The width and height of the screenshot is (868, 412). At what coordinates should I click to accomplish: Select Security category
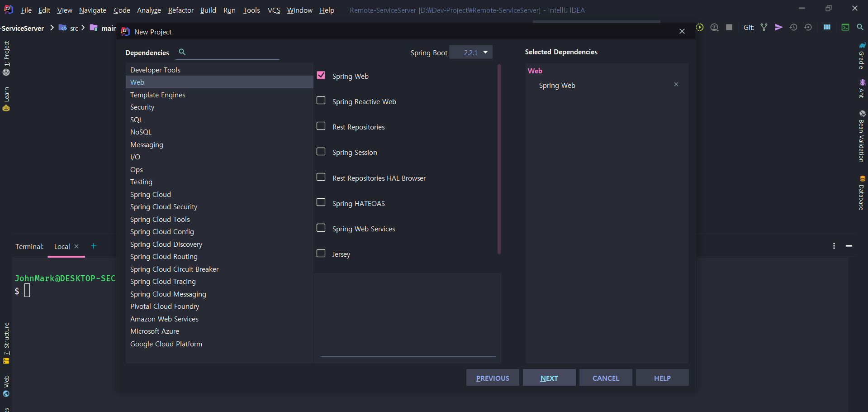(x=219, y=107)
